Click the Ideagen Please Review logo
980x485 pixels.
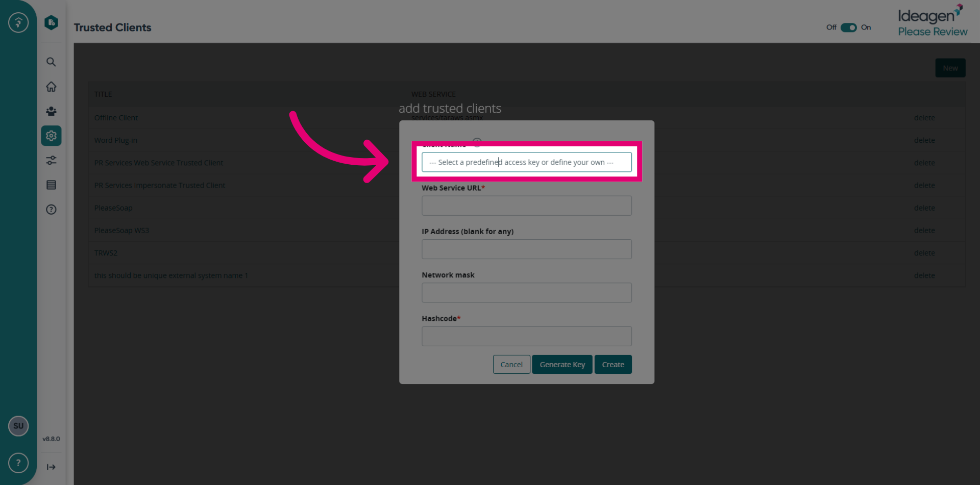(932, 21)
